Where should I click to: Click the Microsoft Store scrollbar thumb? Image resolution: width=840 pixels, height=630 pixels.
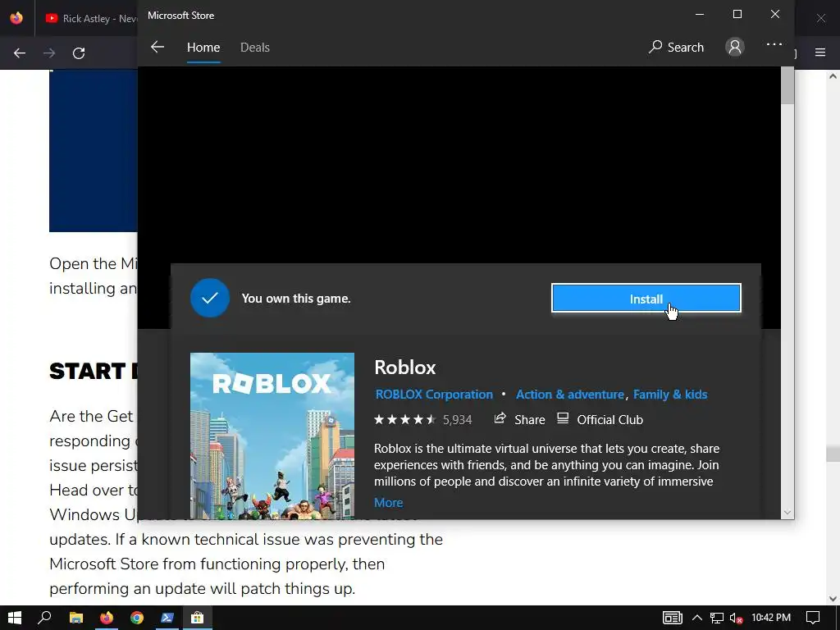(x=787, y=85)
